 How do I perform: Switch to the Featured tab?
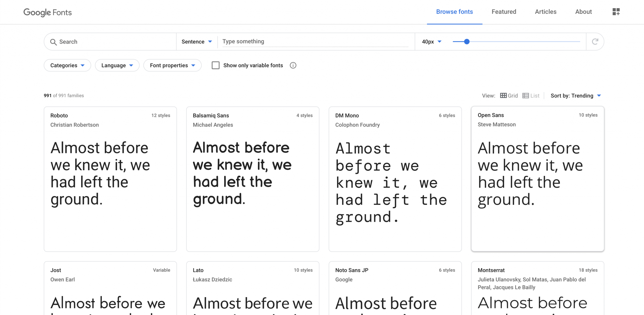click(503, 12)
